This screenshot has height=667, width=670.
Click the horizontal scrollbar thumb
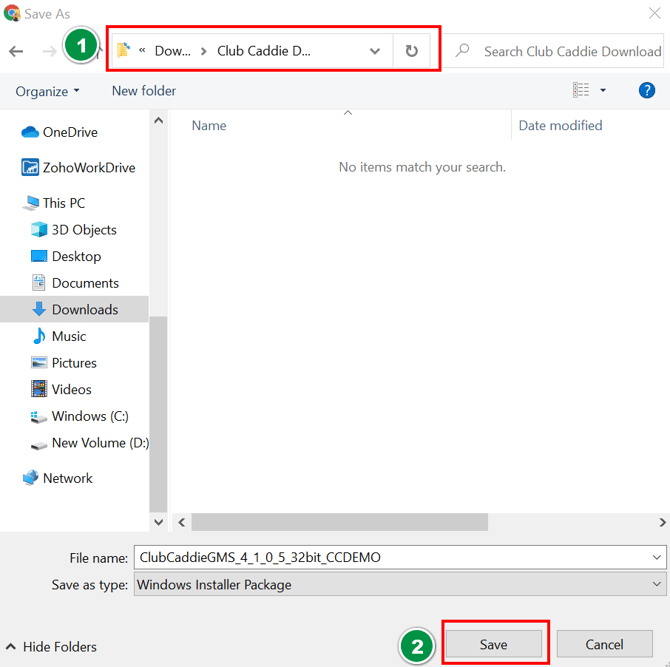pyautogui.click(x=340, y=522)
